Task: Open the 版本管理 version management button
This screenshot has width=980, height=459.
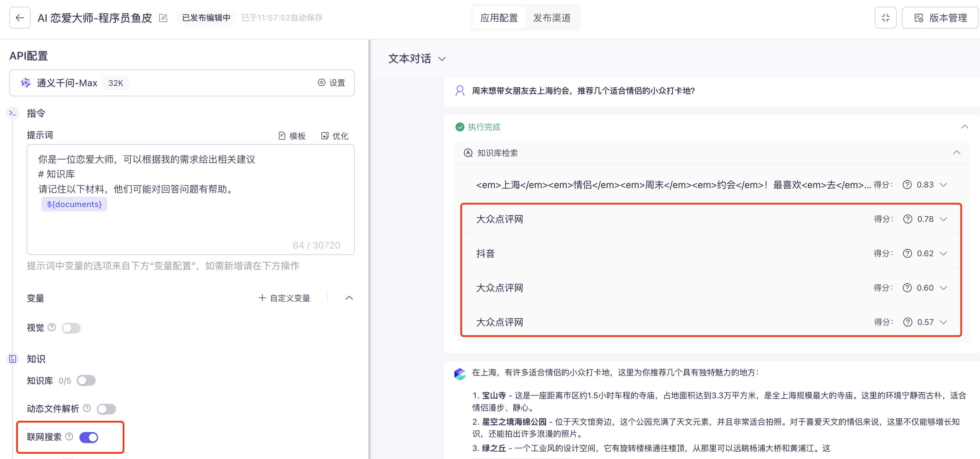Action: [x=940, y=18]
